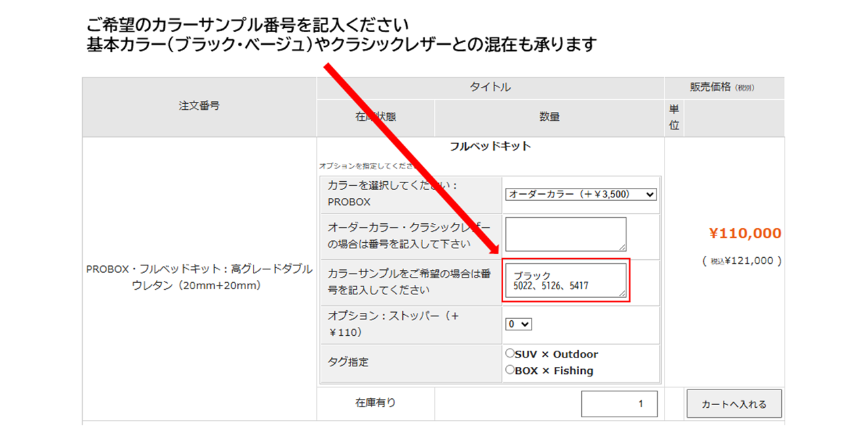This screenshot has height=441, width=868.
Task: Click the quantity input field showing 1
Action: click(x=619, y=404)
